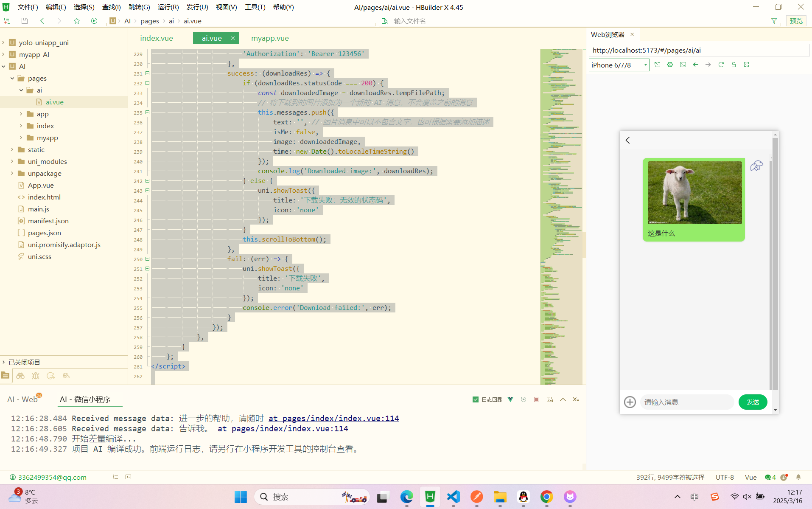Close the Web浏览器 tab
Viewport: 812px width, 509px height.
(x=632, y=34)
